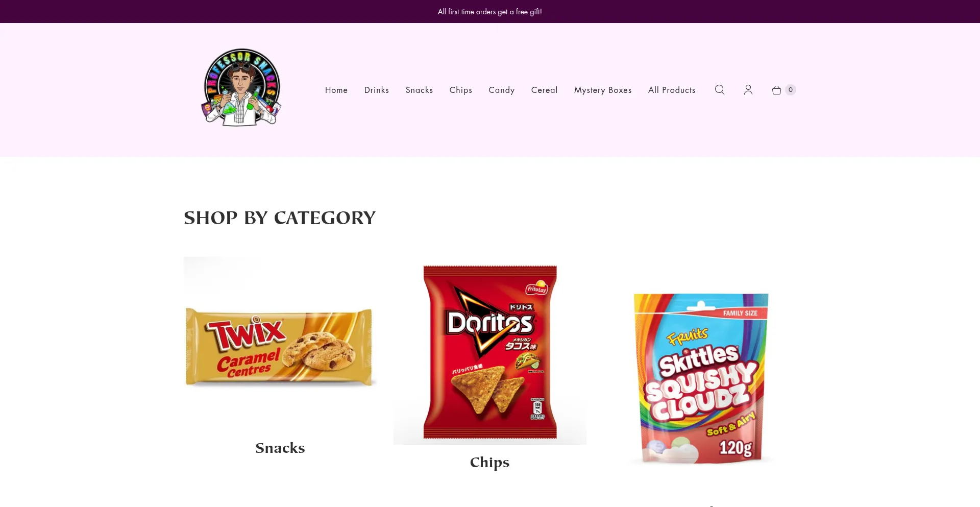This screenshot has width=980, height=507.
Task: Select Candy in the navigation bar
Action: point(502,90)
